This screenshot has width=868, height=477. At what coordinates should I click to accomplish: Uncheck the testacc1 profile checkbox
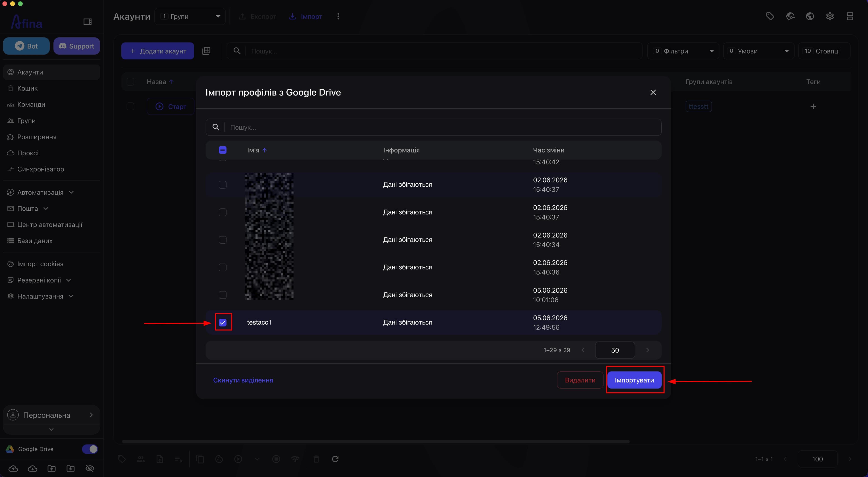[x=223, y=323]
